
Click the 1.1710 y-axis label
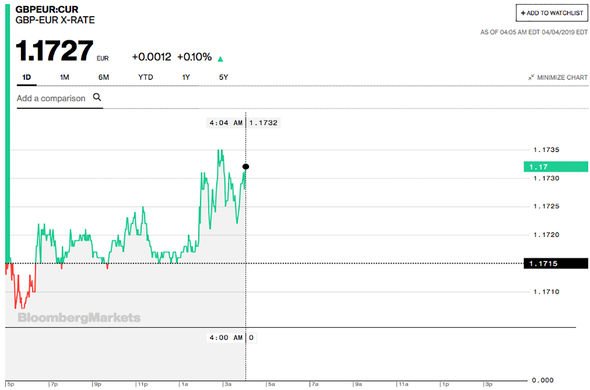tap(546, 292)
